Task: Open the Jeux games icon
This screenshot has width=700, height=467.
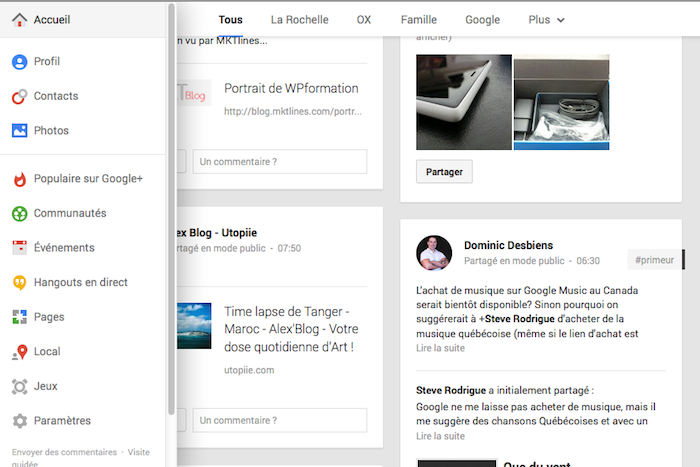Action: tap(19, 386)
